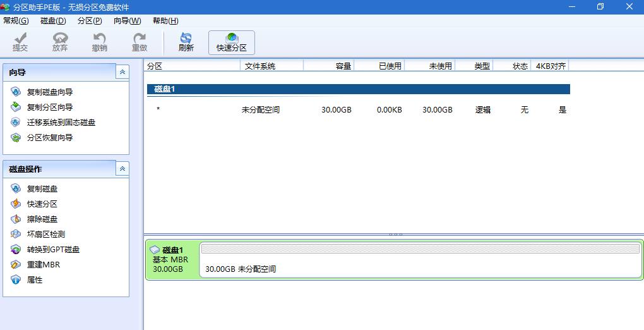This screenshot has height=330, width=644.
Task: Click the 撤销 (Undo) toolbar icon
Action: 99,42
